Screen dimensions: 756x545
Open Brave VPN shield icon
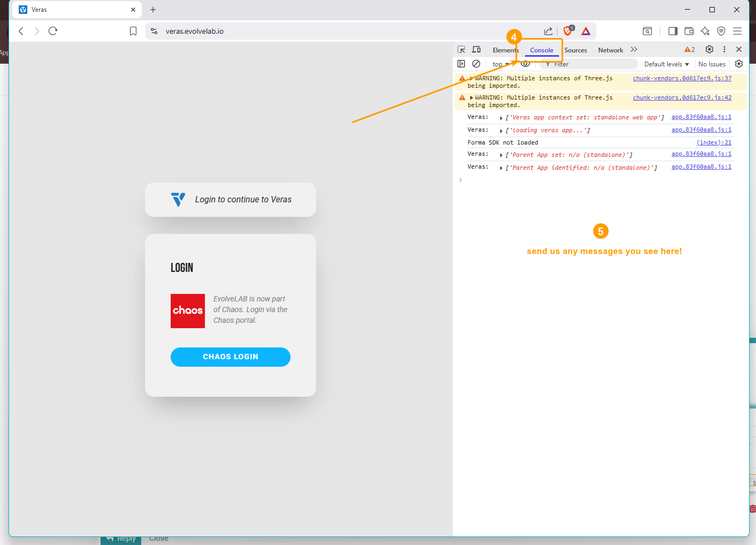point(721,31)
